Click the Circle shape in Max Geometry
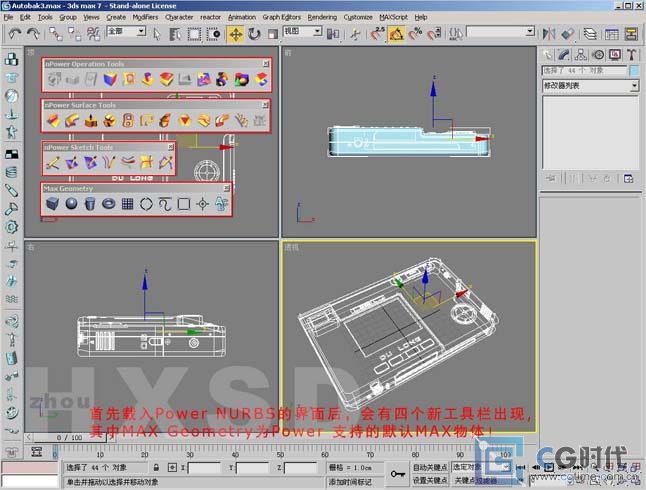The height and width of the screenshot is (490, 646). click(146, 204)
